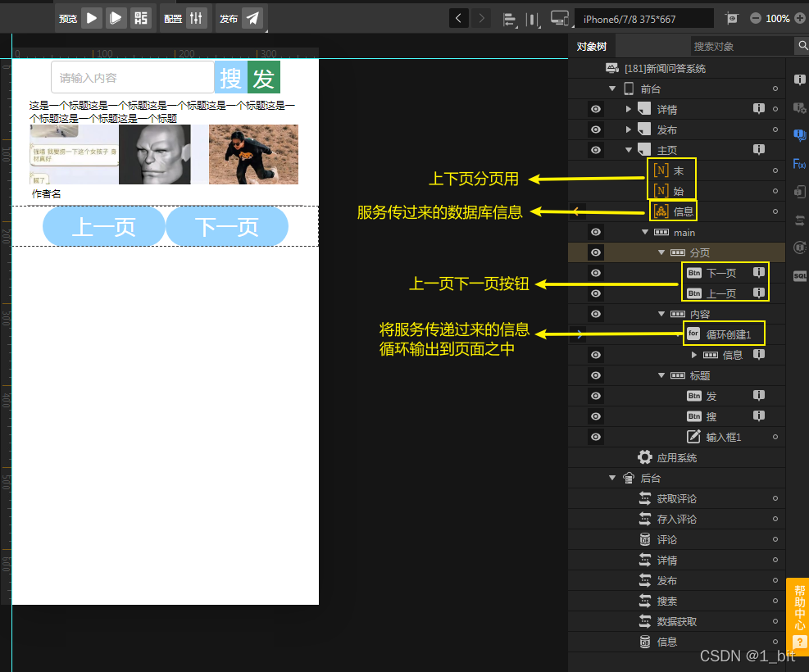The image size is (809, 672).
Task: Collapse the 主页 page node
Action: [629, 150]
